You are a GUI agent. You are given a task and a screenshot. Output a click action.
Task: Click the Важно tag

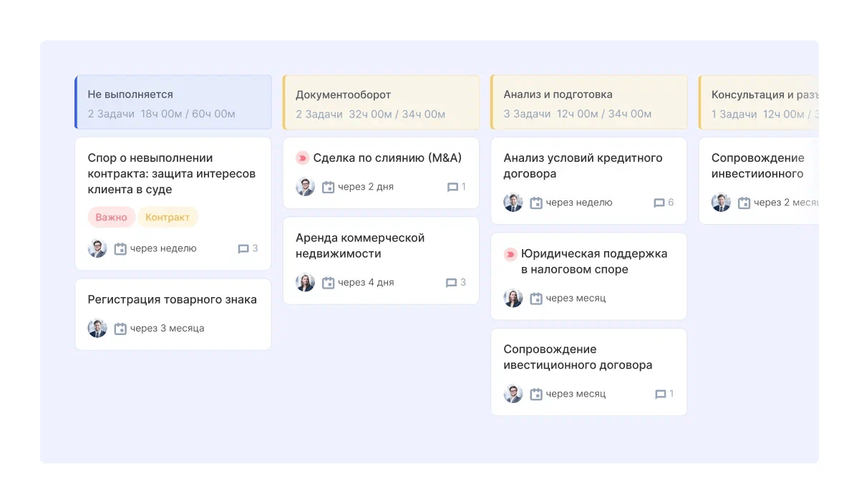pos(111,217)
